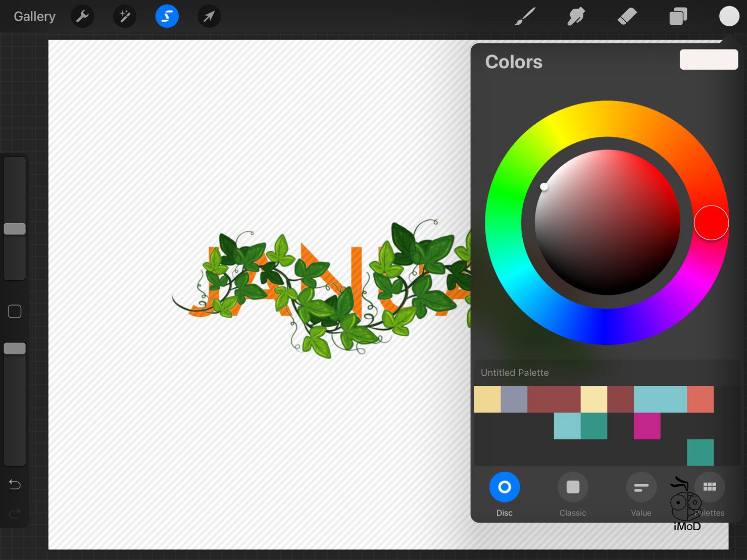Image resolution: width=747 pixels, height=560 pixels.
Task: Switch to the Value color tab
Action: point(641,487)
